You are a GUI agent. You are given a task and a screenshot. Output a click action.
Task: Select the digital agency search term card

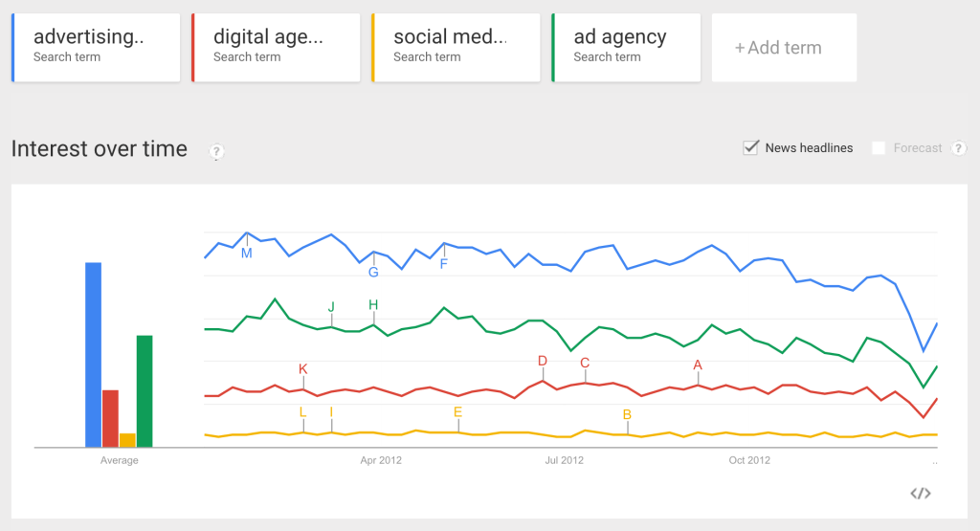coord(276,48)
